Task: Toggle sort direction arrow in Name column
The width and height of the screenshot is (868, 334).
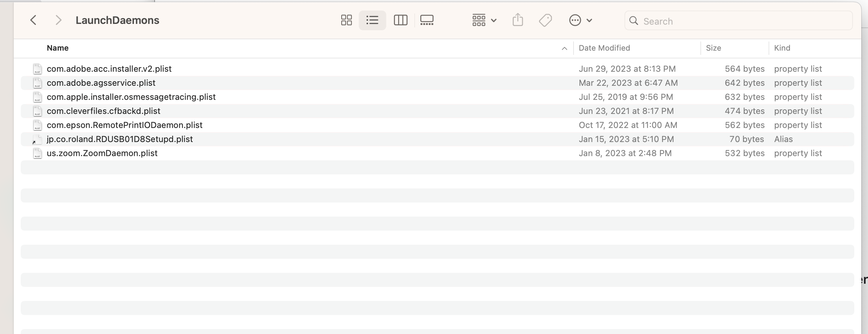Action: 564,49
